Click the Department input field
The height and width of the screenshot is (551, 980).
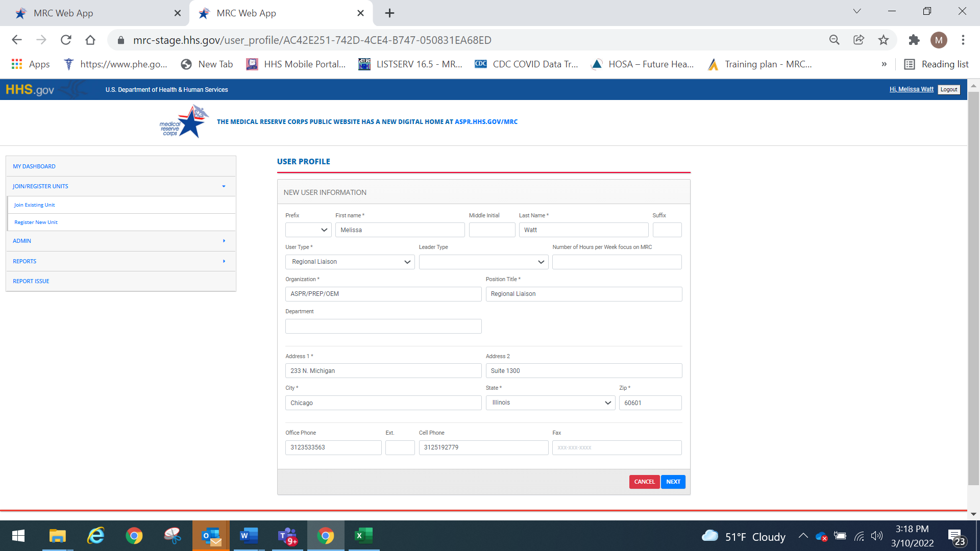(383, 327)
